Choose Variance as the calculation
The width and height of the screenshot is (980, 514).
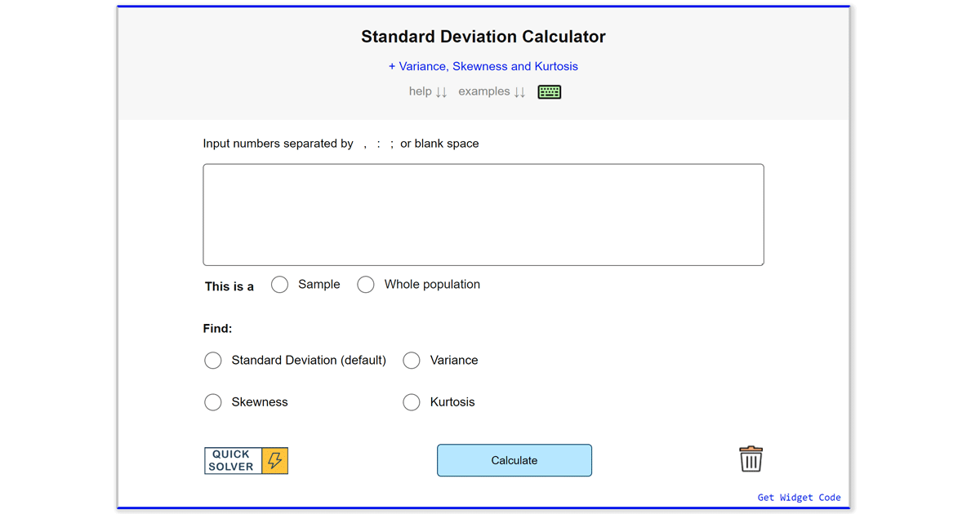(x=411, y=360)
